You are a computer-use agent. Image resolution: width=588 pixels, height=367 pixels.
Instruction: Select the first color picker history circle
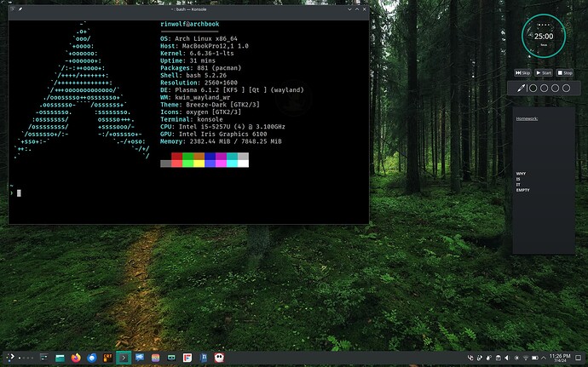tap(533, 88)
